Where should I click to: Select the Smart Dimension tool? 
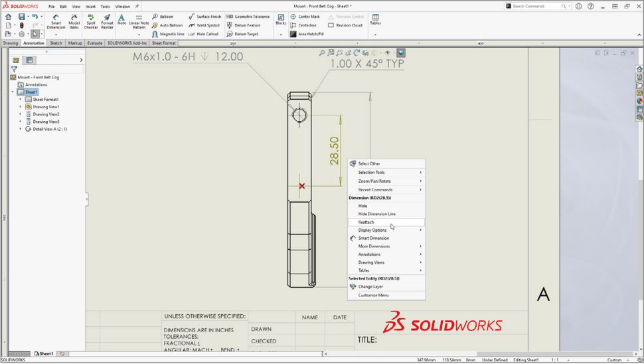pos(56,21)
